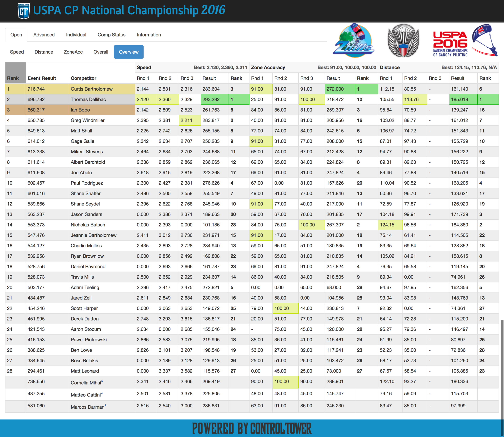
Task: Open the Advanced category tab
Action: pos(43,34)
